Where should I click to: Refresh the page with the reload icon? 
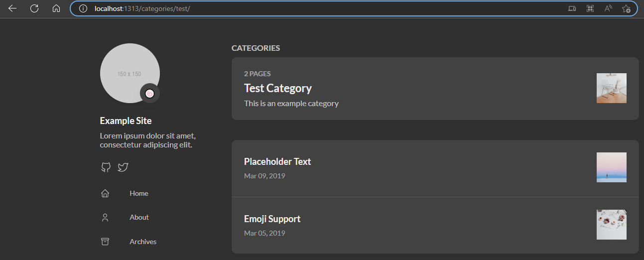point(34,8)
